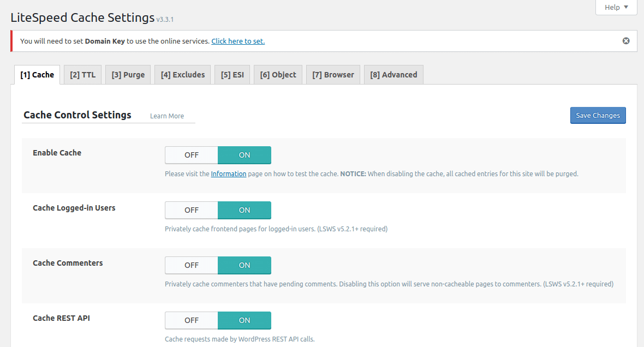Switch to the [1] Cache tab
644x347 pixels.
(37, 75)
